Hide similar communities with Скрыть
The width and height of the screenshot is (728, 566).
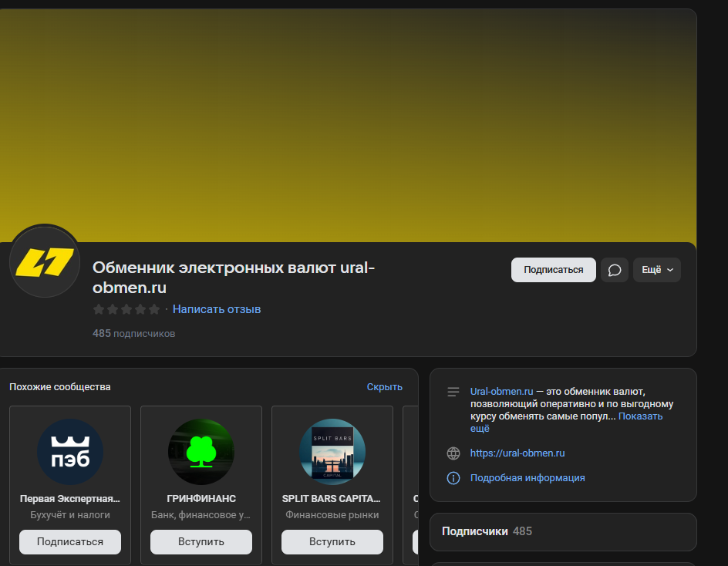384,387
